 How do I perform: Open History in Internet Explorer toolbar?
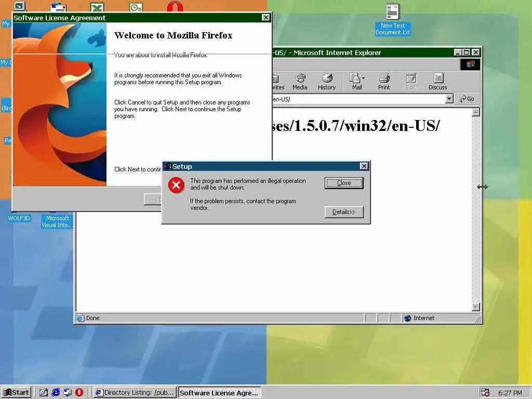327,82
